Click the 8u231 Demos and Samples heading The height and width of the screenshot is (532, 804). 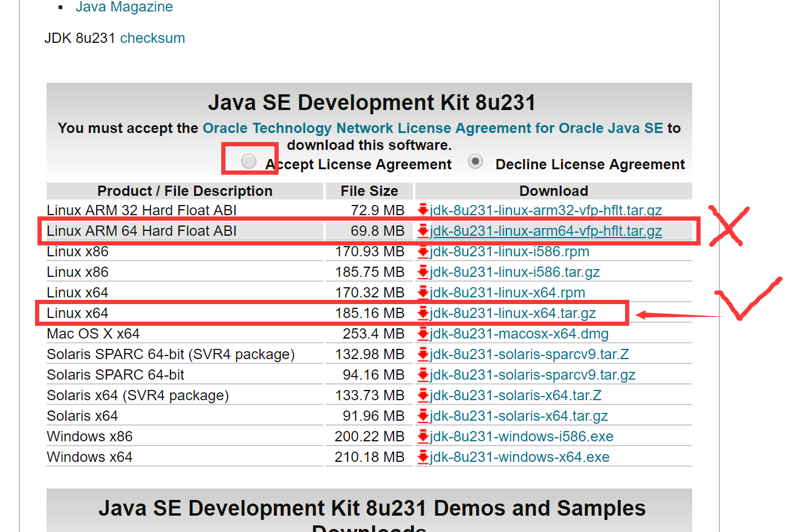tap(372, 519)
